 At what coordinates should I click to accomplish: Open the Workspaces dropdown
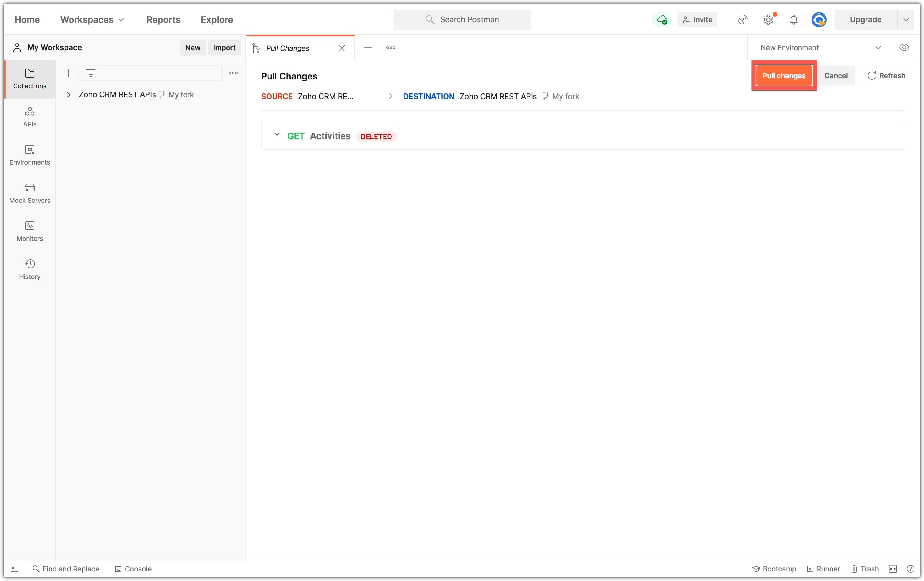(92, 20)
